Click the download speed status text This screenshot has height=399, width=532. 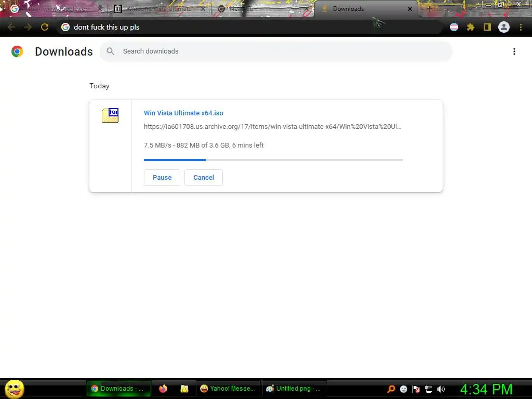pyautogui.click(x=204, y=145)
